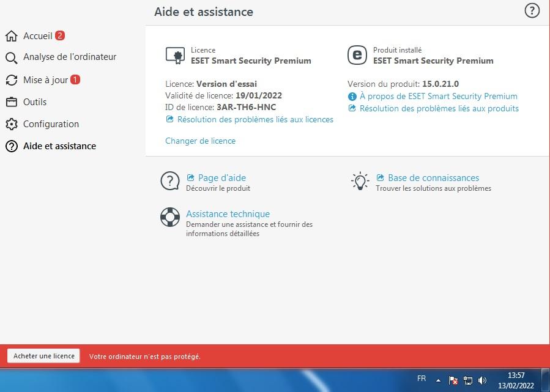Click the 'Découvrir le produit' description
Screen dimensions: 550x392
218,188
